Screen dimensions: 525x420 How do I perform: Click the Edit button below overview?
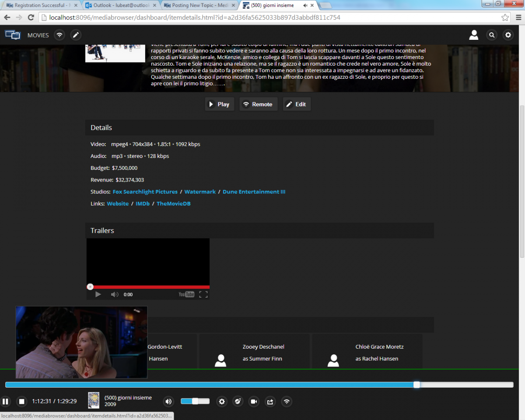pyautogui.click(x=297, y=104)
